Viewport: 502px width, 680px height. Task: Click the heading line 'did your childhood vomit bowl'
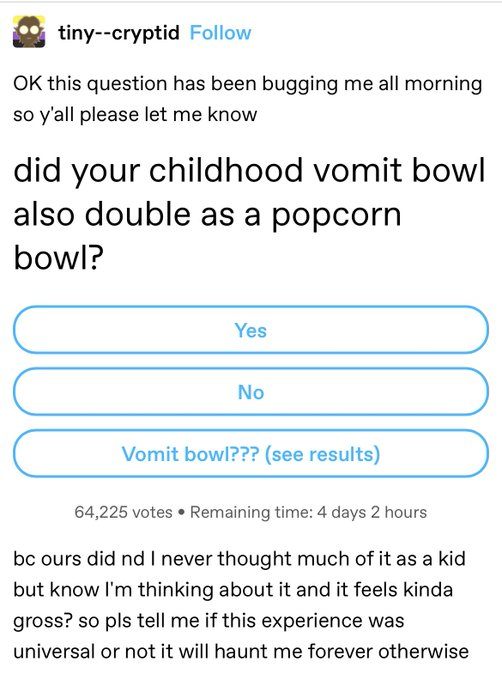tap(249, 172)
